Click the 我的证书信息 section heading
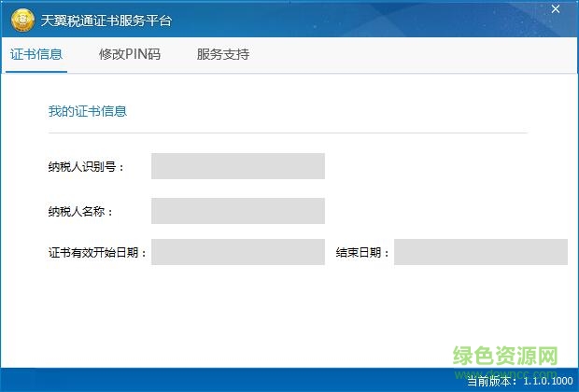579x392 pixels. coord(88,112)
